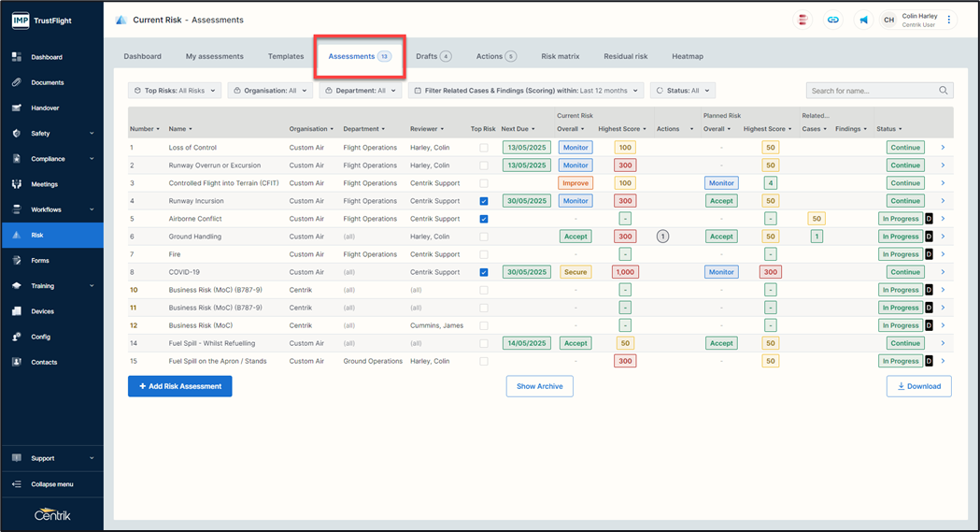Uncheck Top Risk for Runway Incursion
980x532 pixels.
[x=483, y=201]
